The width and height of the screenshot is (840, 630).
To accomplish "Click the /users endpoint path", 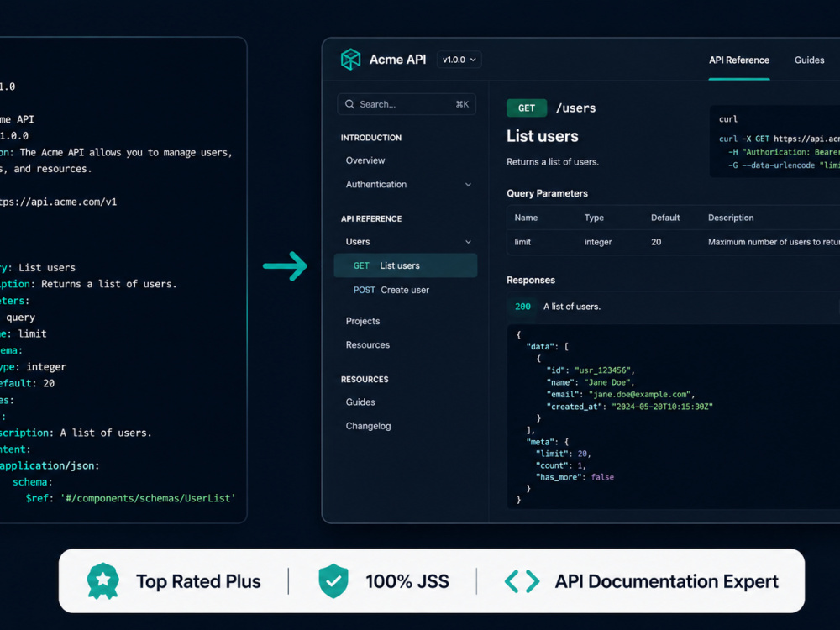I will click(576, 108).
